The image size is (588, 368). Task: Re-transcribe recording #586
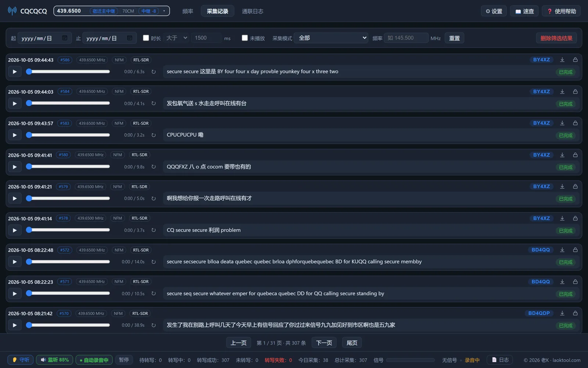tap(154, 72)
